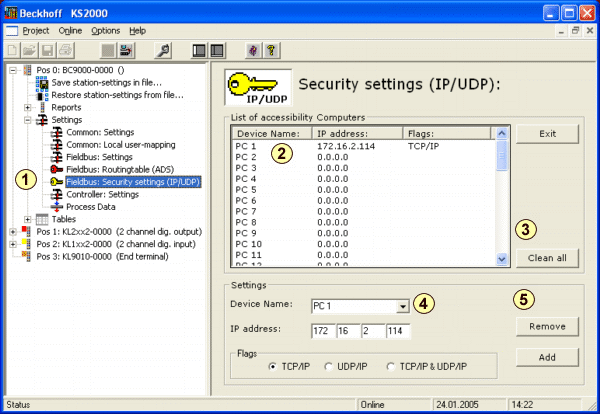Open the Online menu
Image resolution: width=600 pixels, height=414 pixels.
[70, 31]
